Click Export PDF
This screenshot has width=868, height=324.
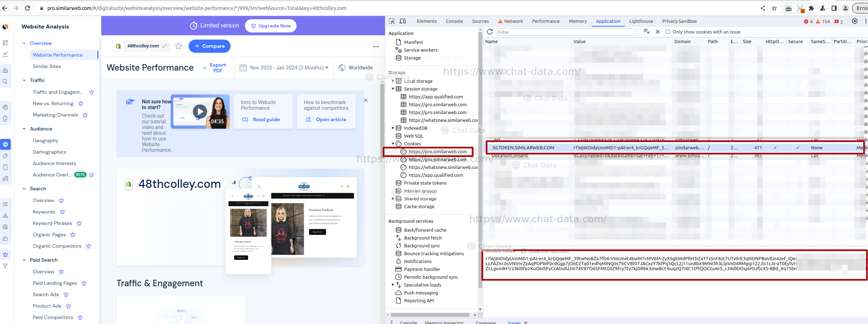coord(215,68)
